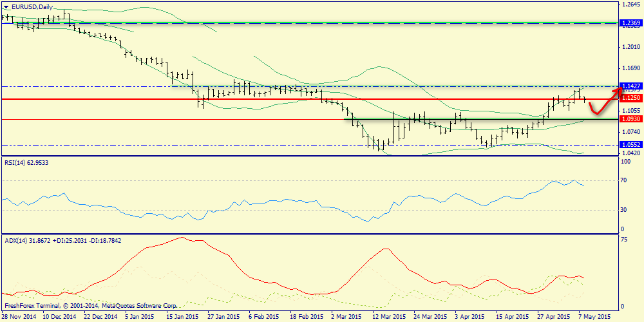This screenshot has width=644, height=322.
Task: Click the triangle arrow beside EURUSD,Daily
Action: click(6, 7)
